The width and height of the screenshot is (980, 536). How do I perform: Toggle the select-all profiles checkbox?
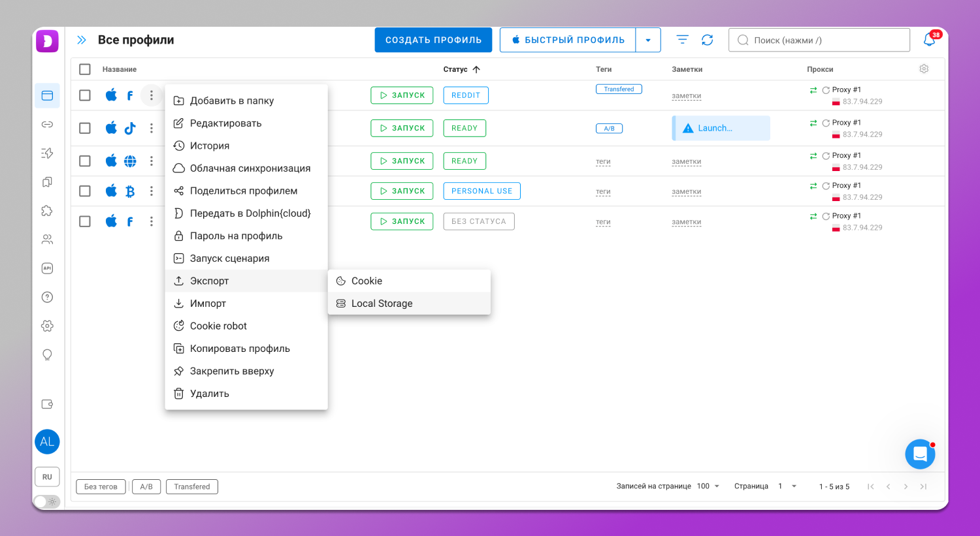[x=85, y=69]
